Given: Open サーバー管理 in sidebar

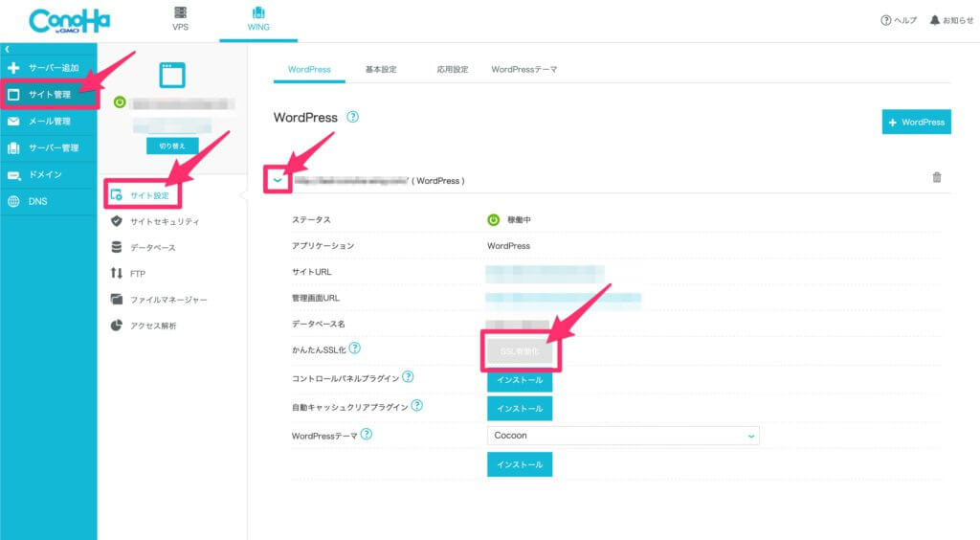Looking at the screenshot, I should pyautogui.click(x=49, y=148).
